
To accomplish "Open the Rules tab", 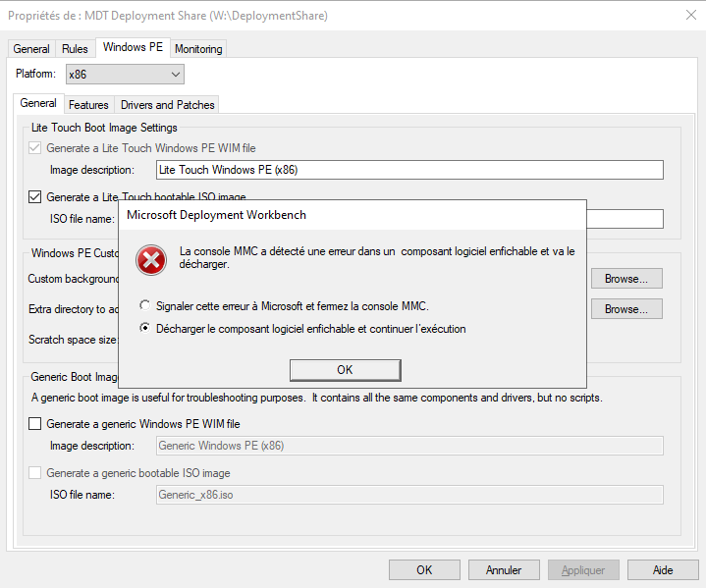I will tap(75, 49).
